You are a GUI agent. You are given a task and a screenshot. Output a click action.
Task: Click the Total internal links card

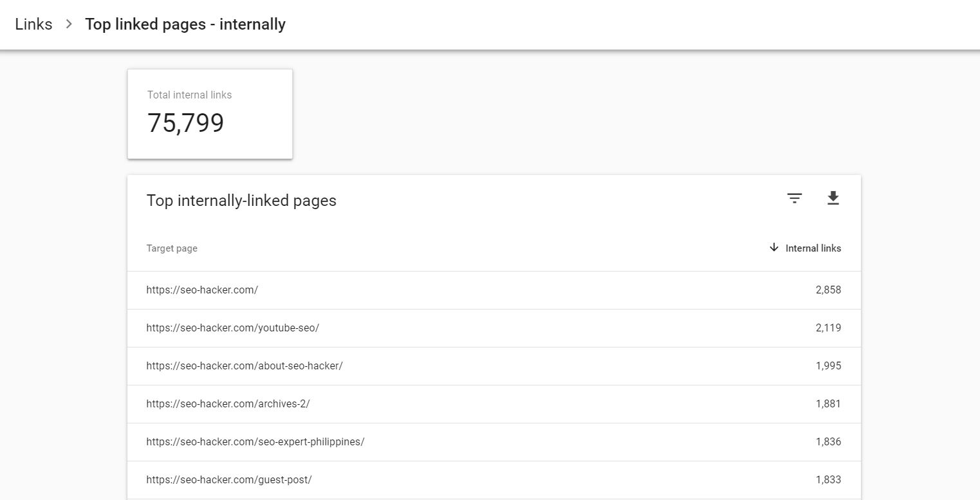[210, 114]
